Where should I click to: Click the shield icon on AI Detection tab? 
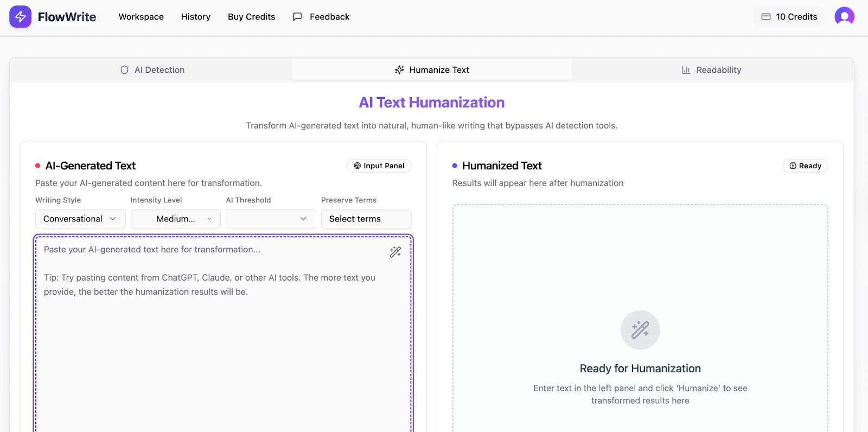pos(124,69)
